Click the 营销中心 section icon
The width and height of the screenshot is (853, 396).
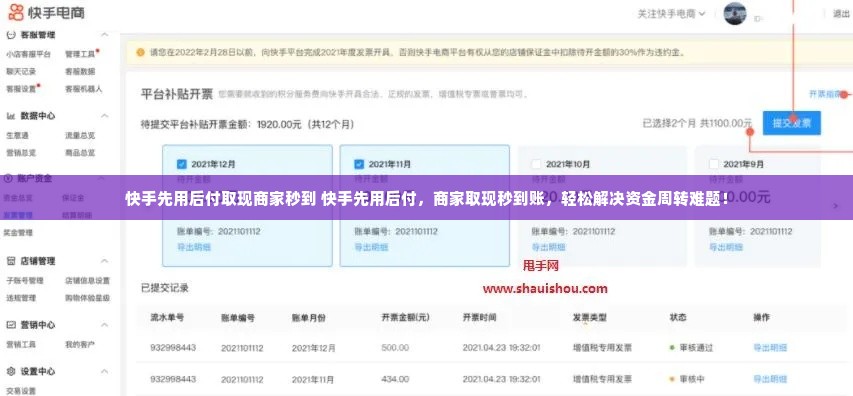point(10,325)
